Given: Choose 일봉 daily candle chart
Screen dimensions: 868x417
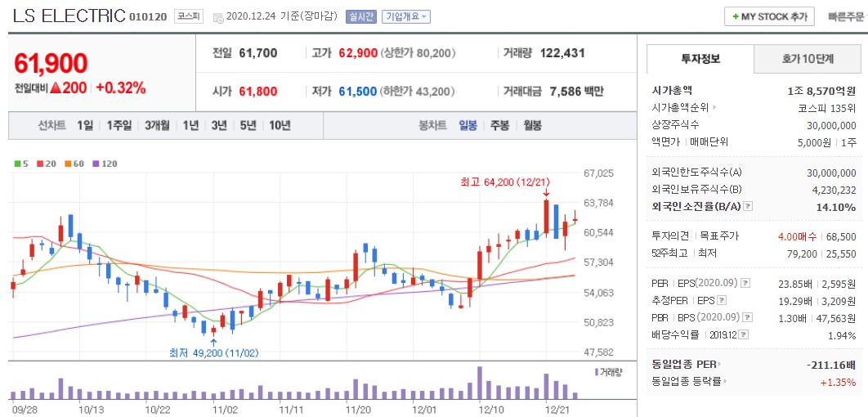Looking at the screenshot, I should 468,125.
